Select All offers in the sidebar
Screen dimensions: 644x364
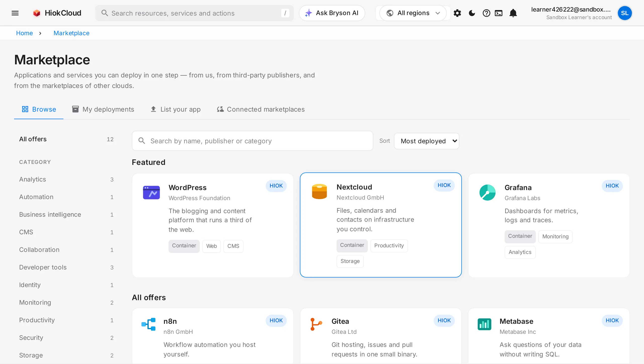click(x=66, y=139)
